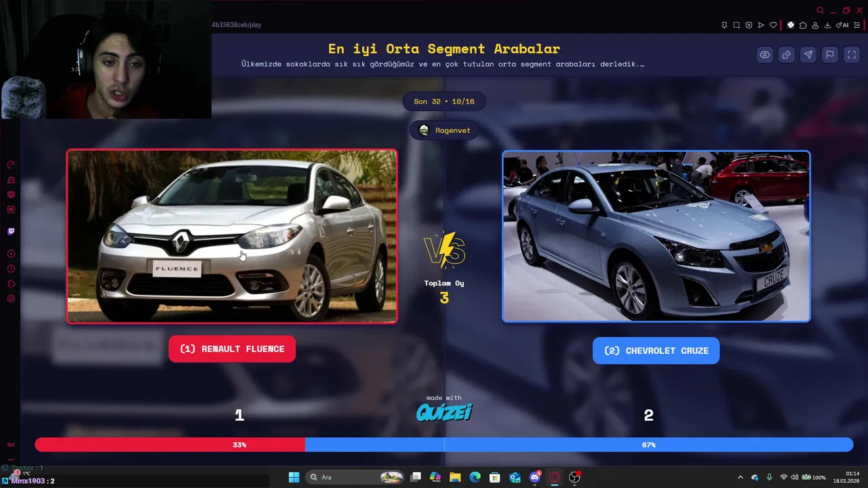
Task: Toggle fullscreen mode icon in quiz toolbar
Action: [851, 55]
